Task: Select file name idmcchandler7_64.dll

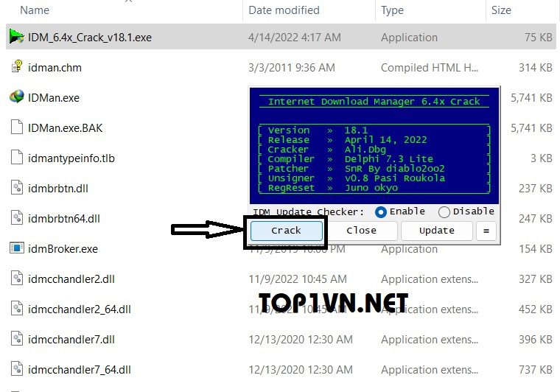Action: 80,369
